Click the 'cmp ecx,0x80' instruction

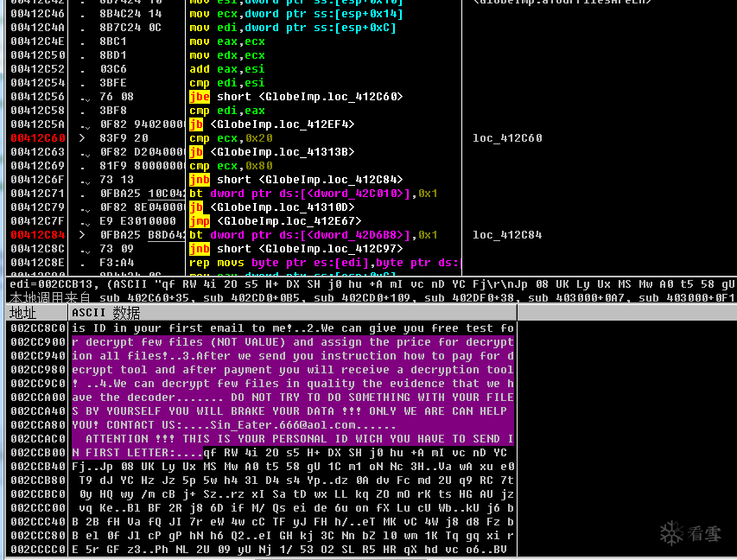[x=231, y=166]
